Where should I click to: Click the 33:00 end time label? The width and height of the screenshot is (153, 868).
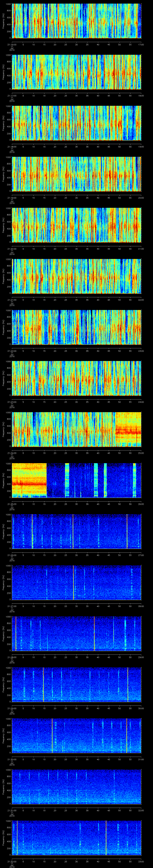click(x=141, y=861)
